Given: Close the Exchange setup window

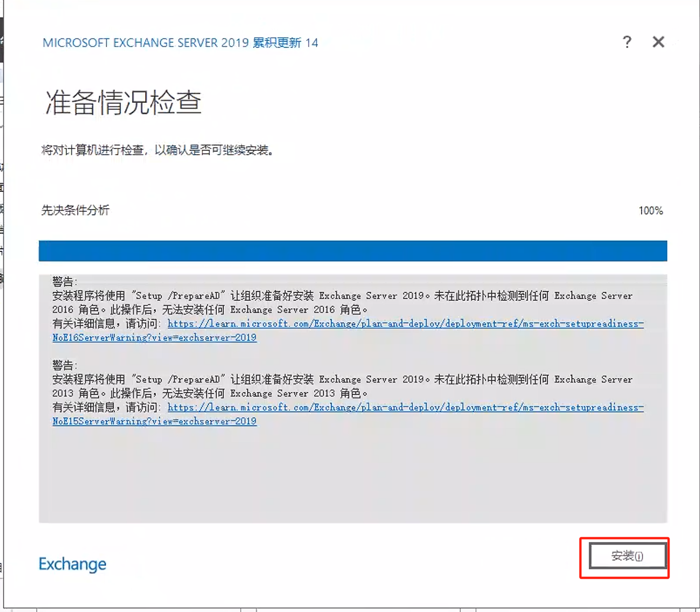Looking at the screenshot, I should point(658,42).
